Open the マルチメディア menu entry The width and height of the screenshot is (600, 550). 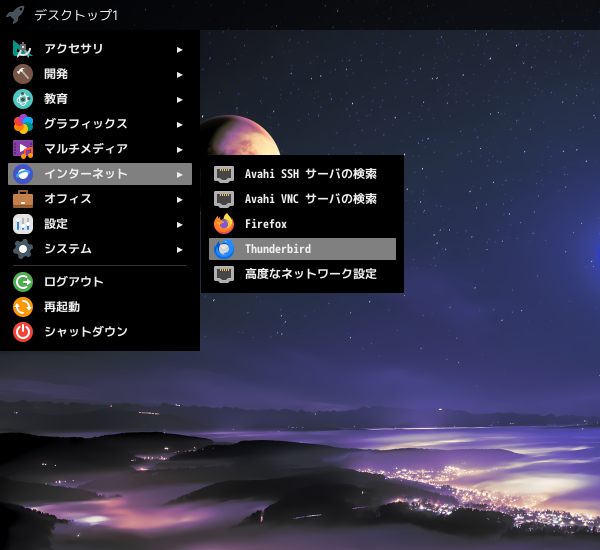[100, 149]
